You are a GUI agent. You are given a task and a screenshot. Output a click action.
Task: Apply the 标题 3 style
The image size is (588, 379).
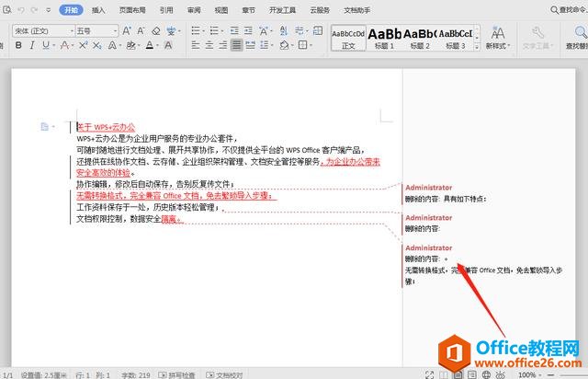(456, 39)
